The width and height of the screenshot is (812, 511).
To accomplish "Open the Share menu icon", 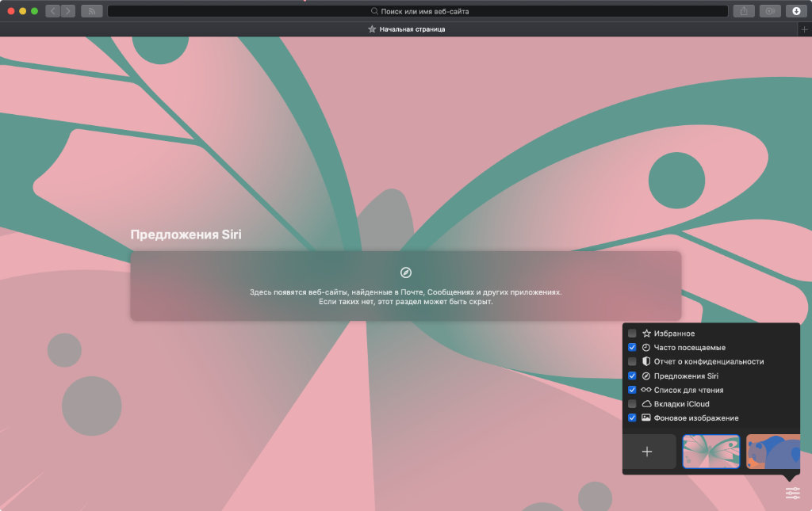I will tap(744, 11).
